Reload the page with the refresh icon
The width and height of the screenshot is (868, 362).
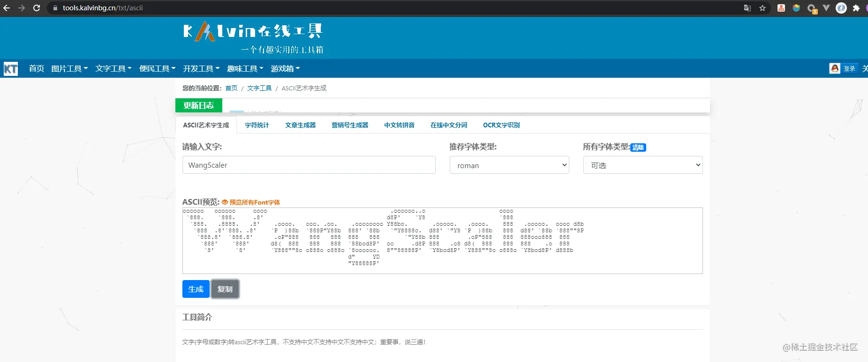(x=37, y=8)
